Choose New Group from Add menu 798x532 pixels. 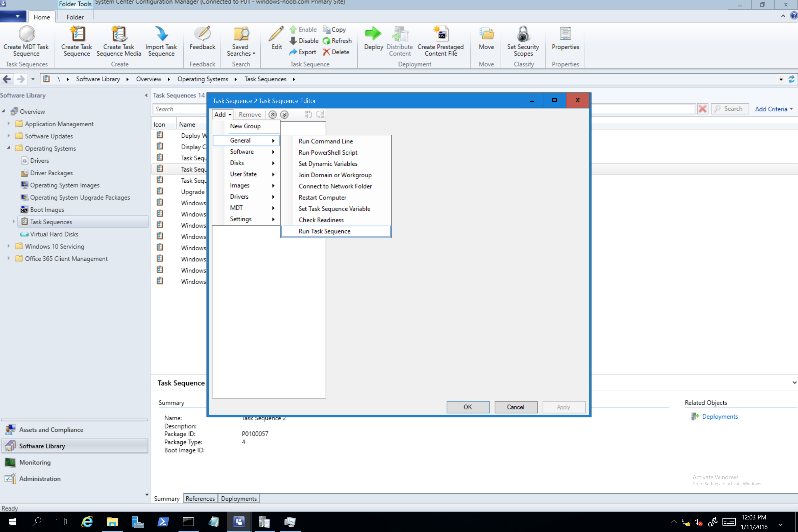coord(246,126)
